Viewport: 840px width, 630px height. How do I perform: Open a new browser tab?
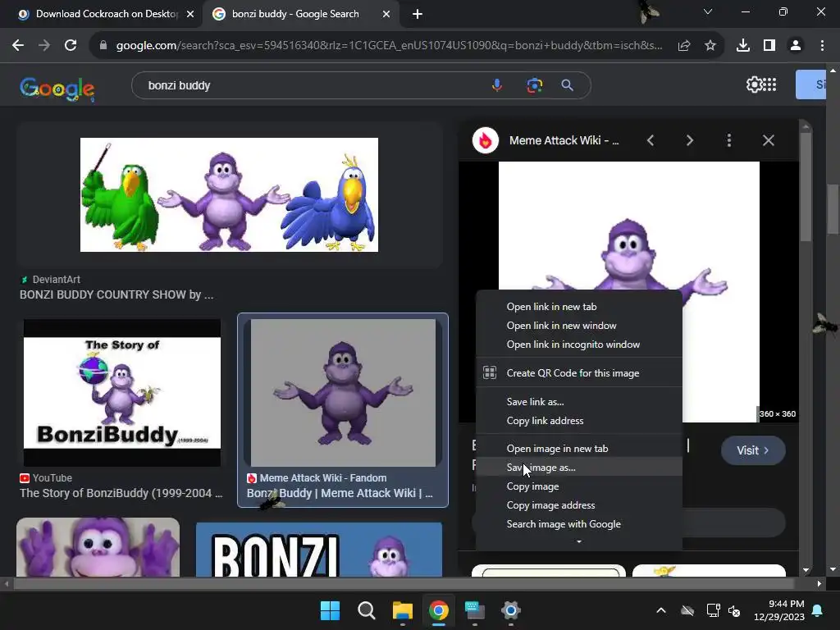point(418,15)
